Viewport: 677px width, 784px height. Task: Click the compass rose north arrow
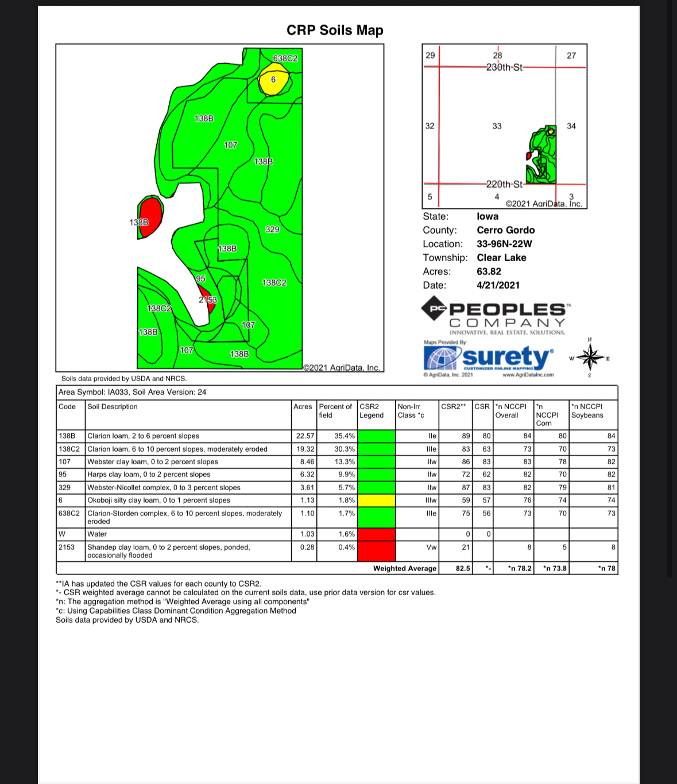click(x=590, y=358)
